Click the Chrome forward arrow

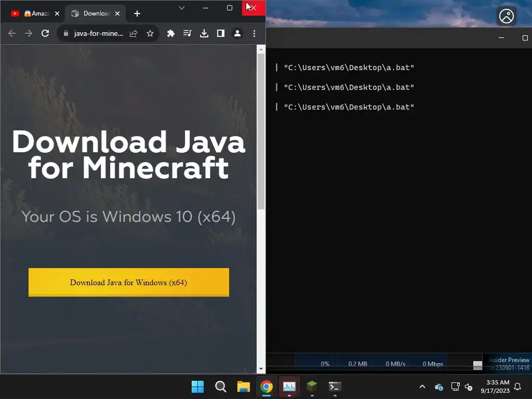(x=29, y=33)
